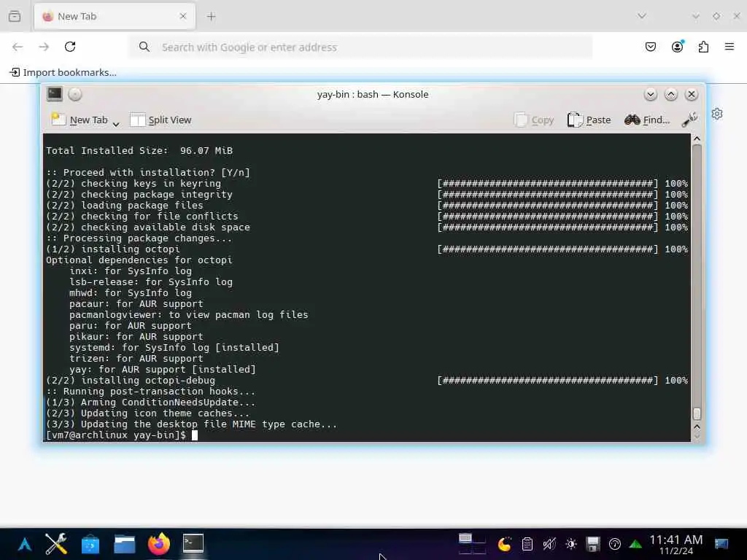Maximize the Firefox window diamond button

(x=716, y=16)
